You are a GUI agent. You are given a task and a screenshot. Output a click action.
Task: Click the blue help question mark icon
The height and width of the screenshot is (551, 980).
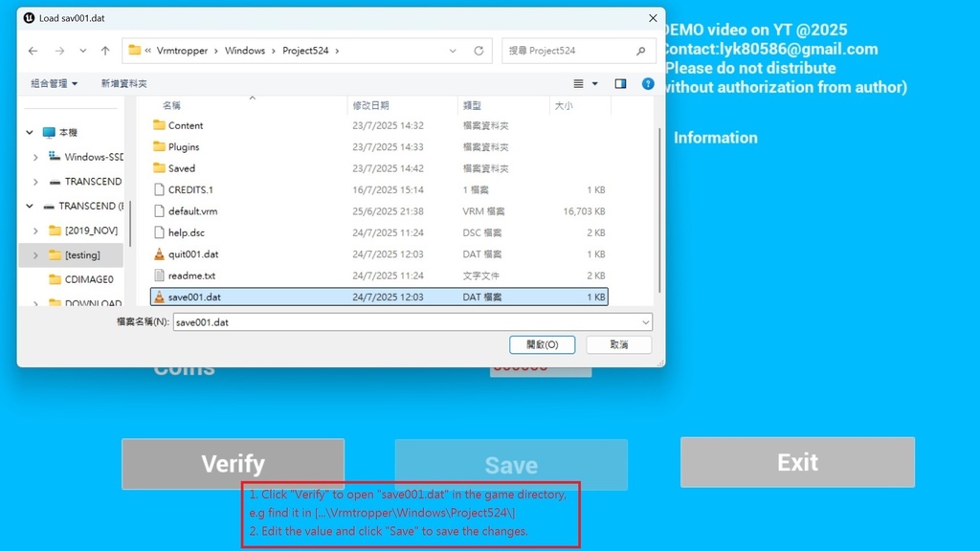pos(648,83)
